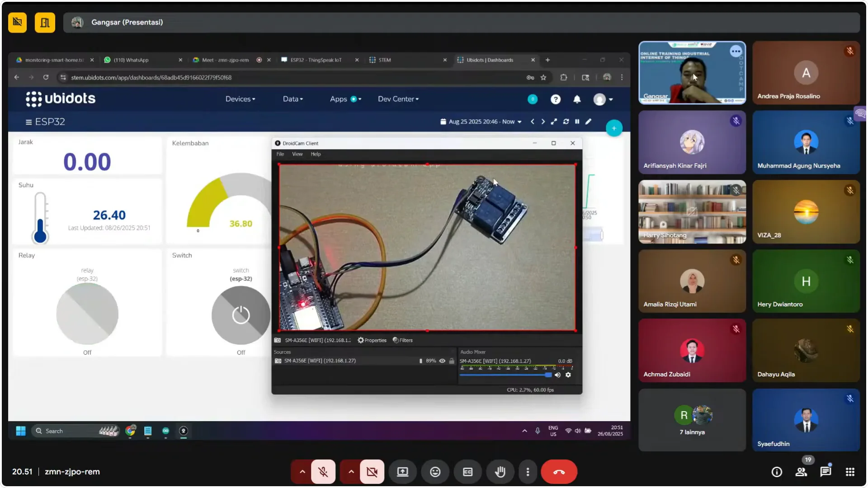
Task: Toggle Meet camera off button
Action: click(x=372, y=472)
